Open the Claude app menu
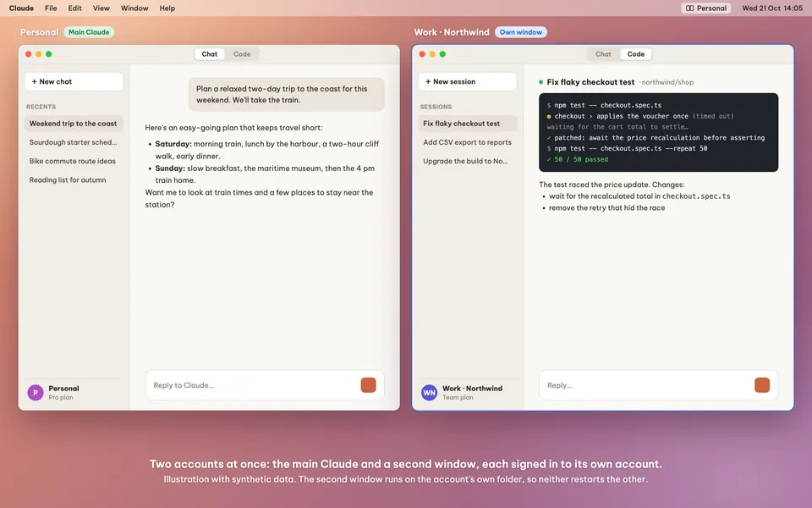 pos(21,8)
